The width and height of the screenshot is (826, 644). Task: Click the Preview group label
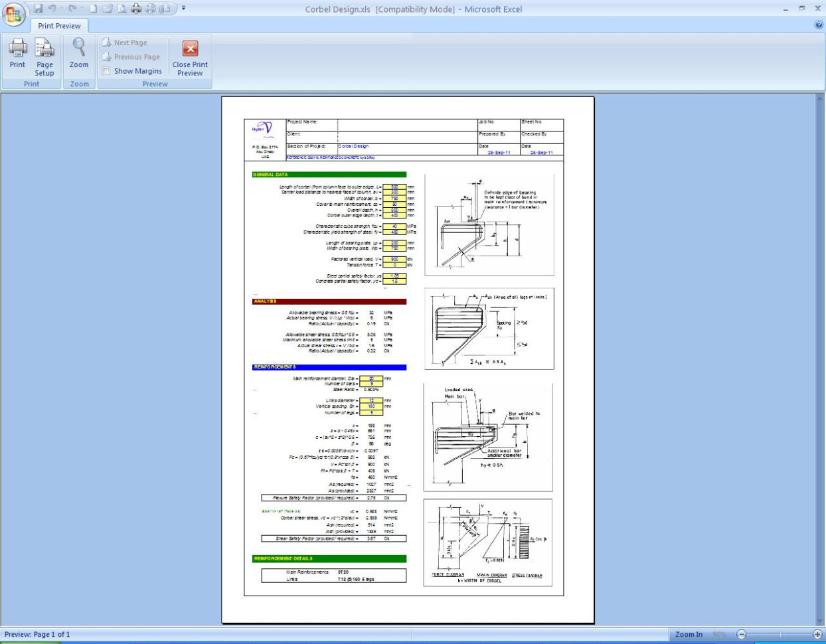pyautogui.click(x=155, y=84)
